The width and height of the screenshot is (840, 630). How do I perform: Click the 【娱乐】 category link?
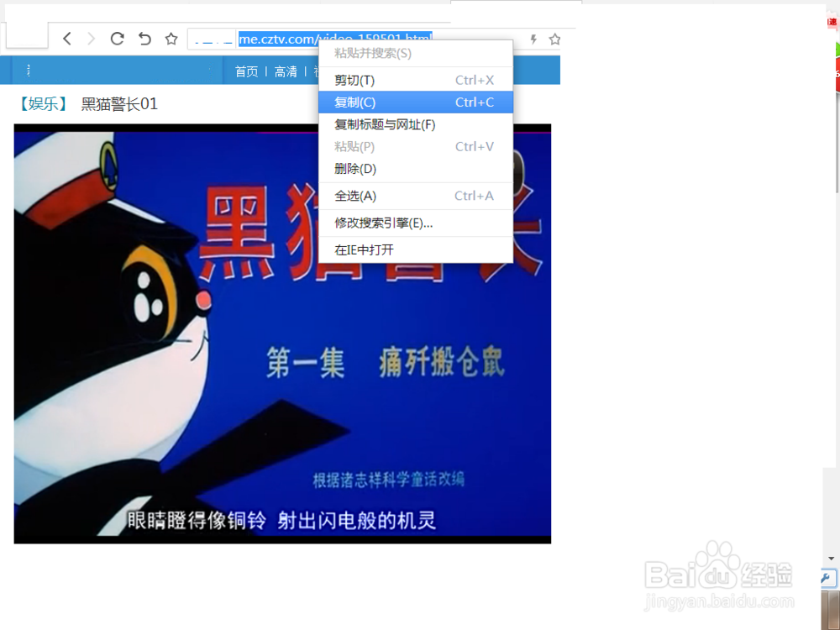pos(43,103)
